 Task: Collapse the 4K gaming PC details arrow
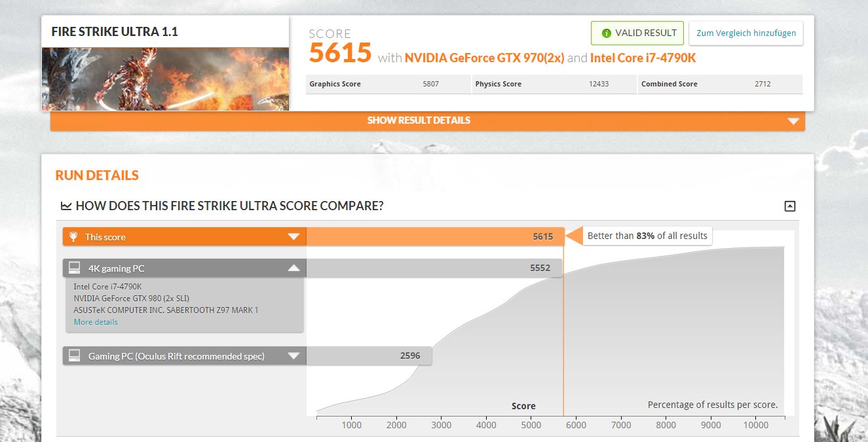pos(293,268)
